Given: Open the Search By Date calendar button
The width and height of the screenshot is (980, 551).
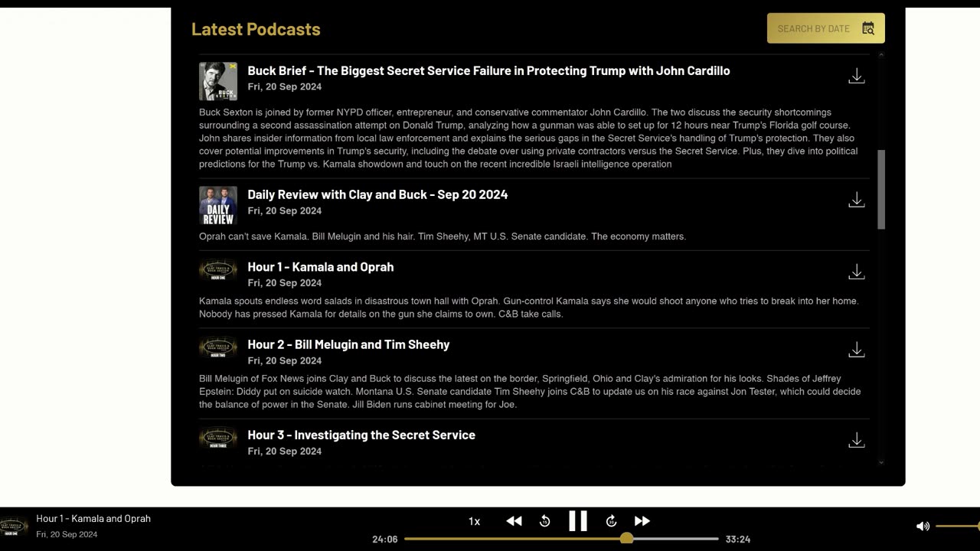Looking at the screenshot, I should 825,28.
